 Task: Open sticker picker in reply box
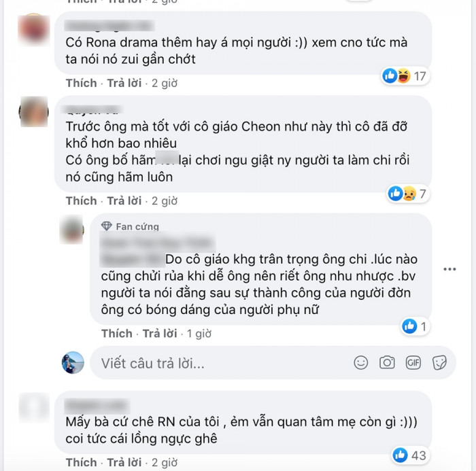pos(439,362)
